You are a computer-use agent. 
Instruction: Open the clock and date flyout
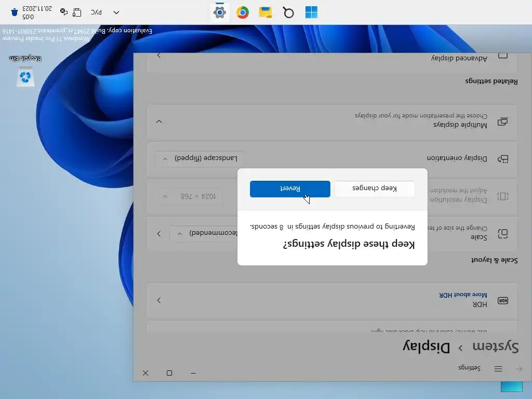click(x=37, y=12)
